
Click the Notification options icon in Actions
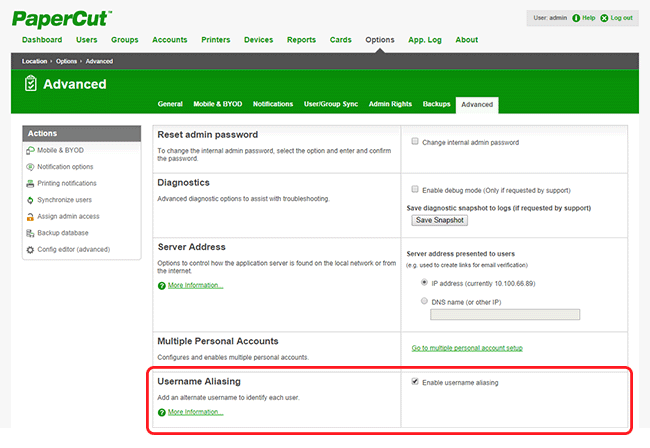point(30,167)
